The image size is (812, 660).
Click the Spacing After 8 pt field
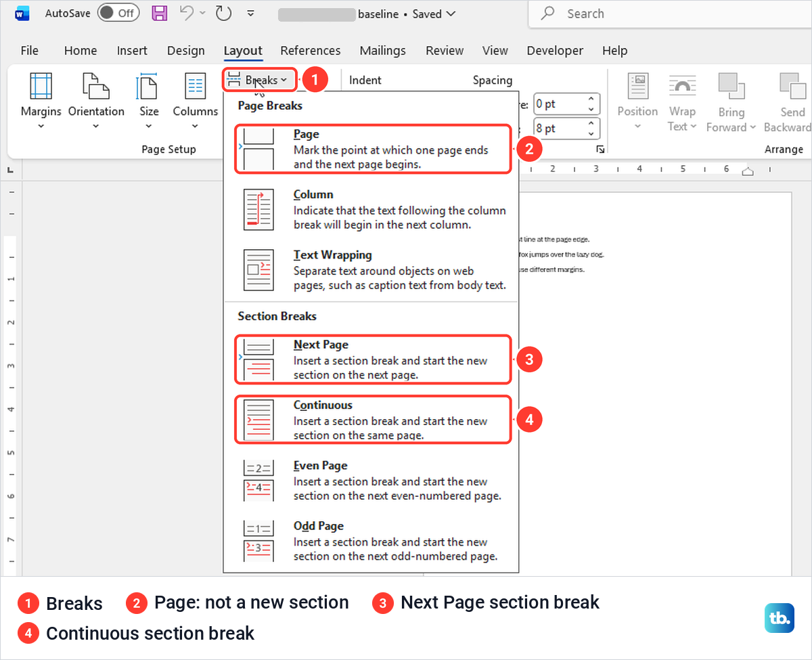point(558,129)
